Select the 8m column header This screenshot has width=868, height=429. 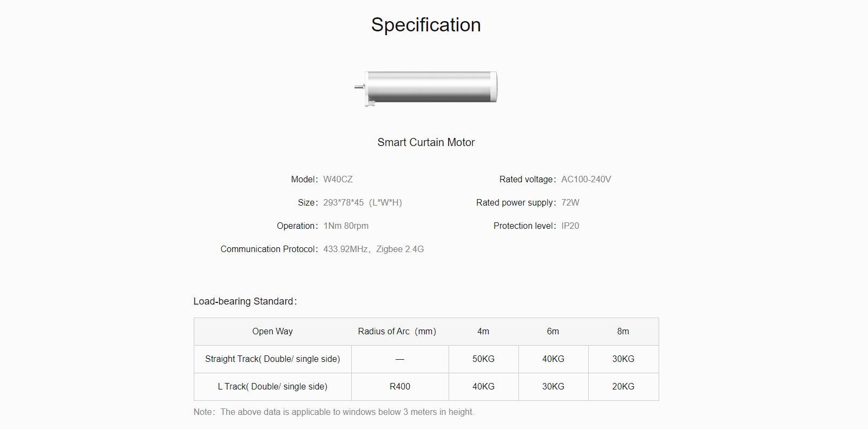point(623,332)
